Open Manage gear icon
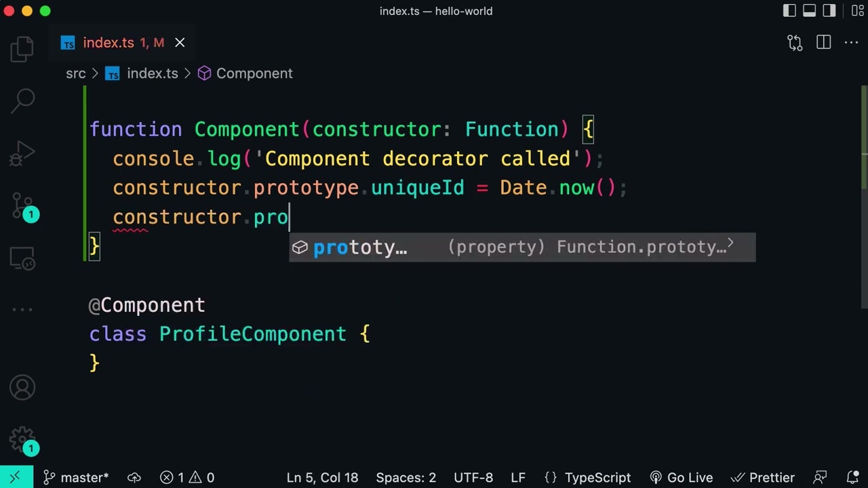Image resolution: width=868 pixels, height=488 pixels. (22, 439)
